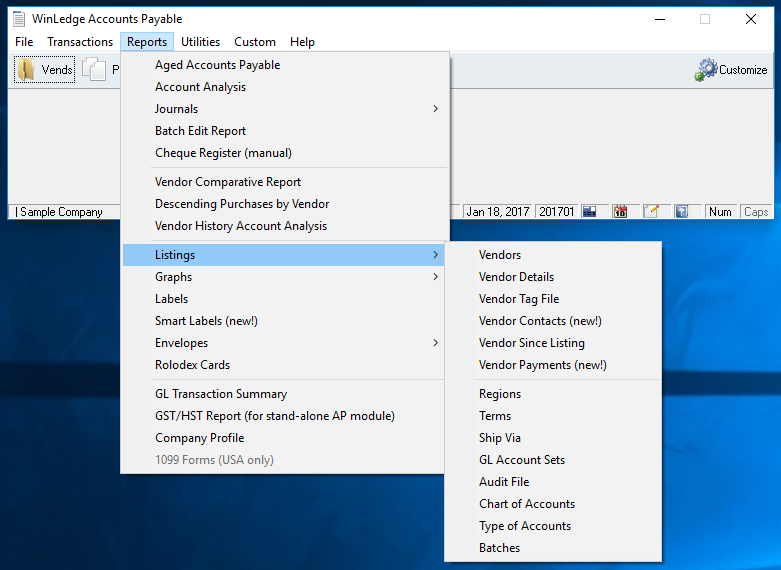This screenshot has height=570, width=781.
Task: Open the Utilities menu
Action: [201, 42]
